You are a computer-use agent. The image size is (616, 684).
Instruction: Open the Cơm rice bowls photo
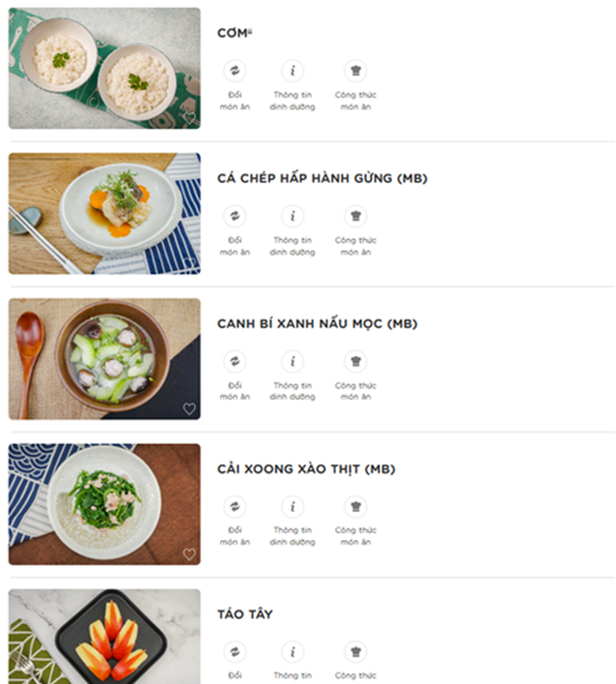point(104,68)
